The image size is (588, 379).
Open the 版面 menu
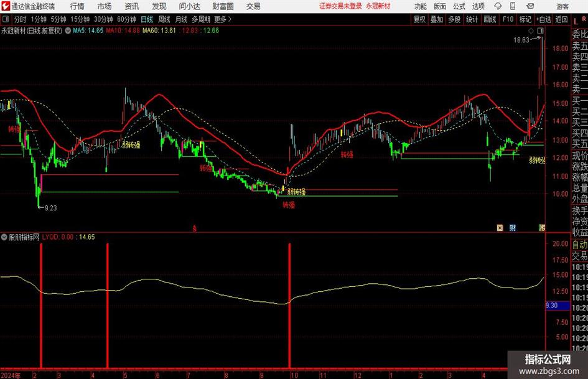coord(440,6)
